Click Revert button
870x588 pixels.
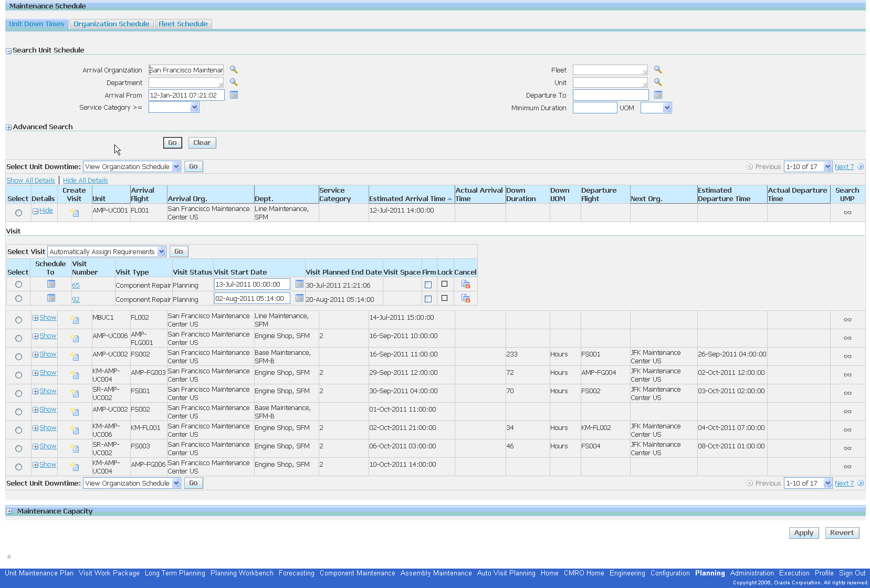coord(842,532)
